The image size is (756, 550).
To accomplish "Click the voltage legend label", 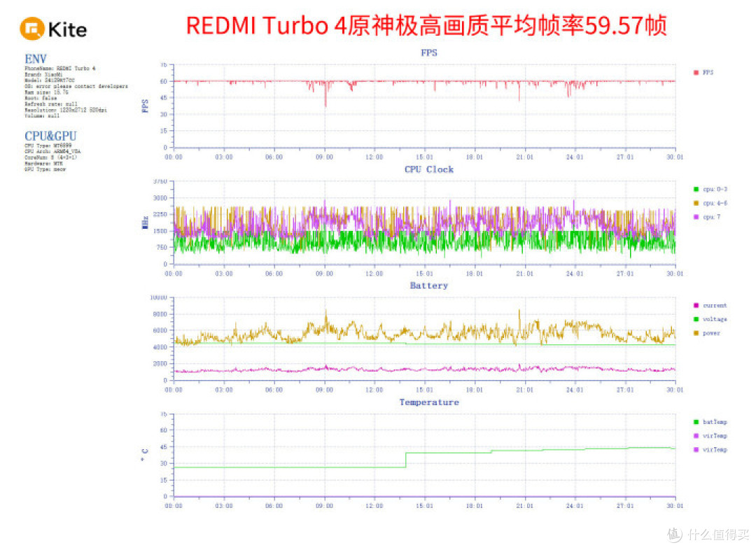I will pyautogui.click(x=715, y=319).
